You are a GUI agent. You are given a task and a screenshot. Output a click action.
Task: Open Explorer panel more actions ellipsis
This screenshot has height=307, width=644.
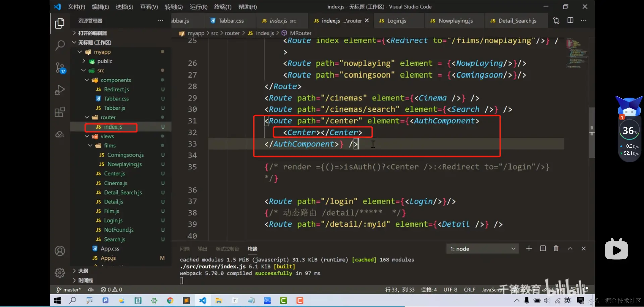click(x=160, y=21)
